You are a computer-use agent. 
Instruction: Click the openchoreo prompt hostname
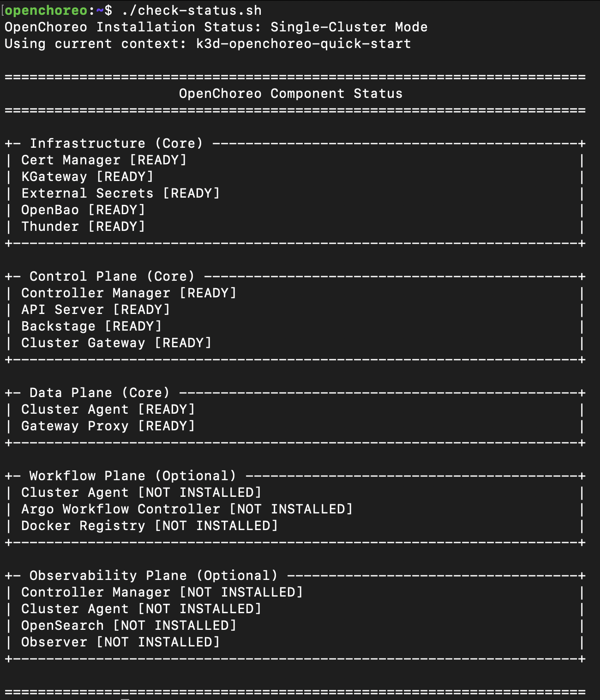pyautogui.click(x=46, y=10)
